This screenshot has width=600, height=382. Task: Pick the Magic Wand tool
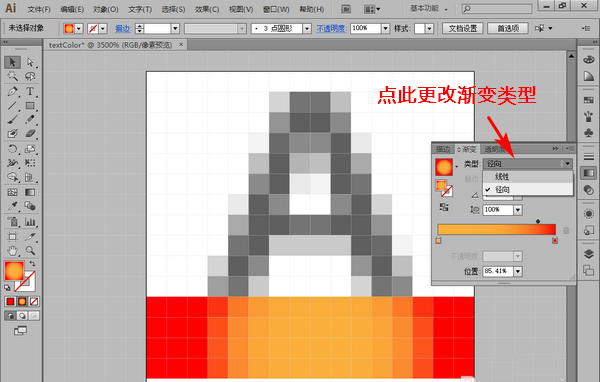[x=12, y=76]
